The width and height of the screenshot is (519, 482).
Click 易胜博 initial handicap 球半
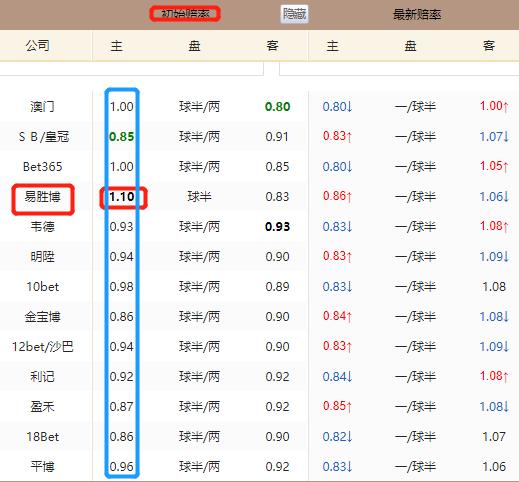click(199, 197)
